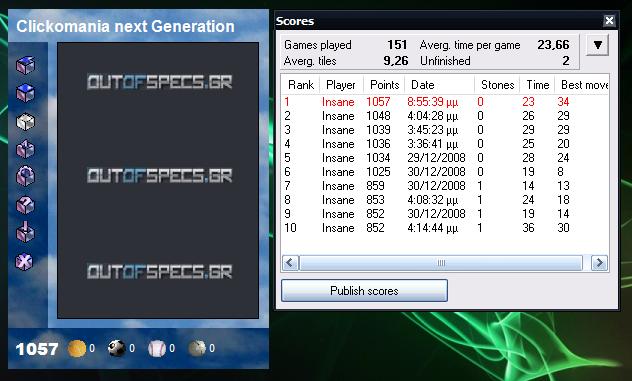The image size is (632, 381).
Task: Click the cube icon with circular arrow
Action: tap(25, 177)
